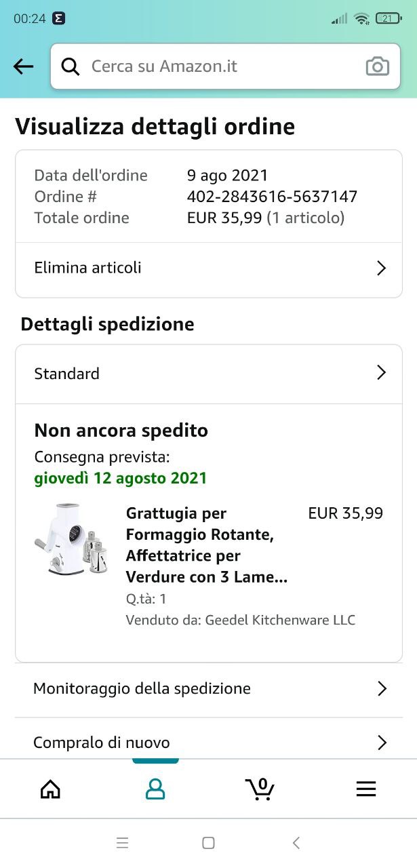Open Grattugia per Formaggio Rotante product link
The image size is (417, 868).
[207, 545]
